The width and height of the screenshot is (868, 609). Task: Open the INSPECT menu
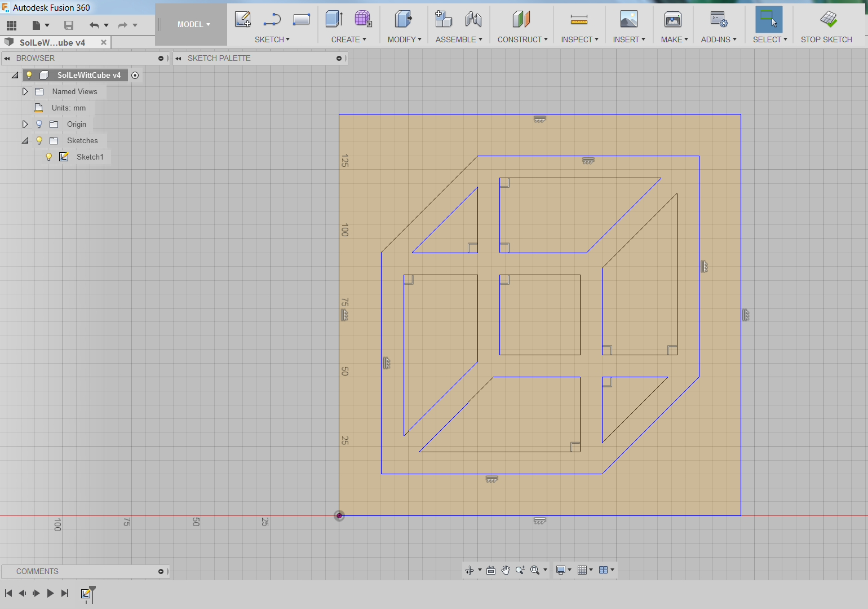[x=580, y=39]
